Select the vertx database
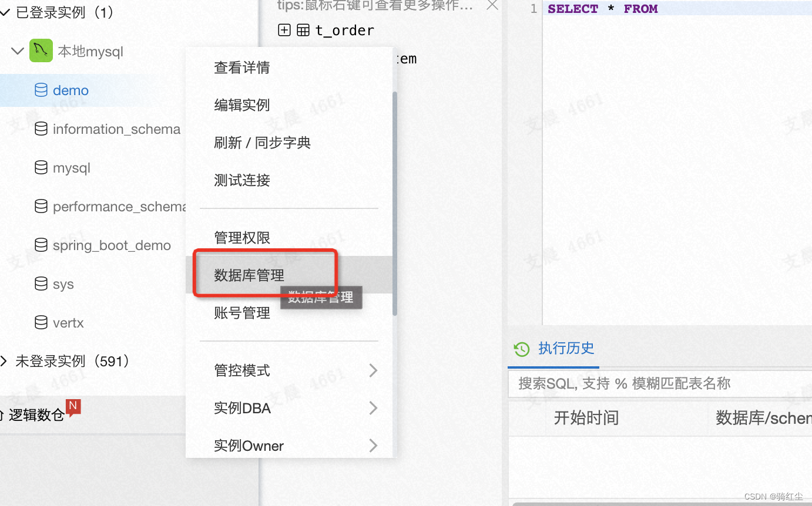The height and width of the screenshot is (506, 812). pos(68,323)
